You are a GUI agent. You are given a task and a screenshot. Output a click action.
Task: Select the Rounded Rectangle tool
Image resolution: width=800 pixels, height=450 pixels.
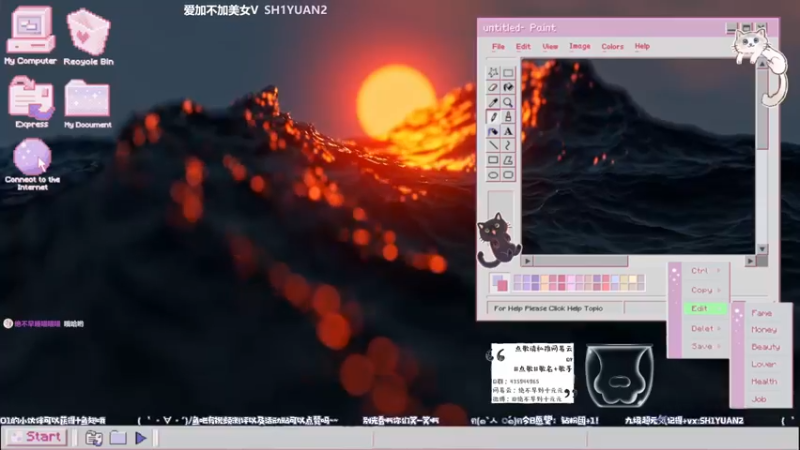(508, 175)
